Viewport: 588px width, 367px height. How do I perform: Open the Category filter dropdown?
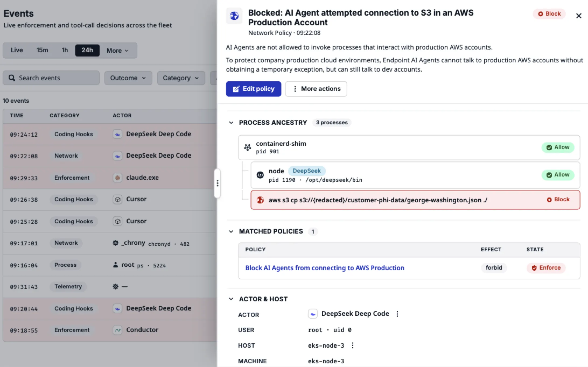click(181, 78)
